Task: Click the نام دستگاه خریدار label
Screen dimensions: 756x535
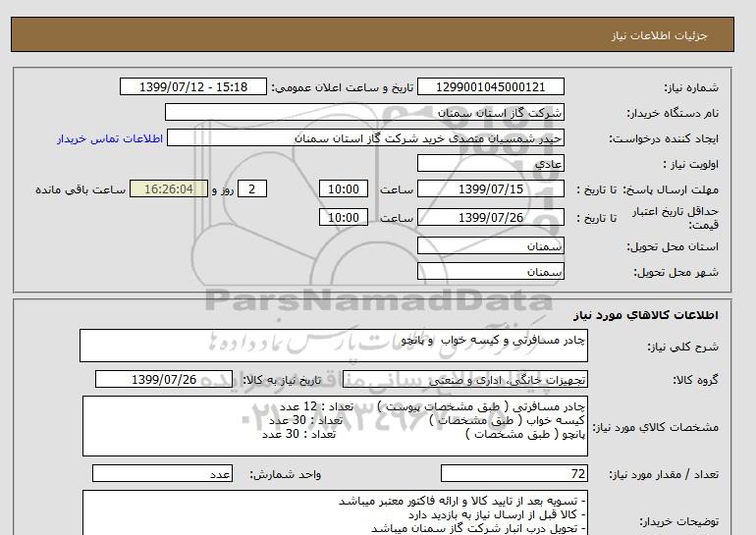Action: tap(673, 113)
